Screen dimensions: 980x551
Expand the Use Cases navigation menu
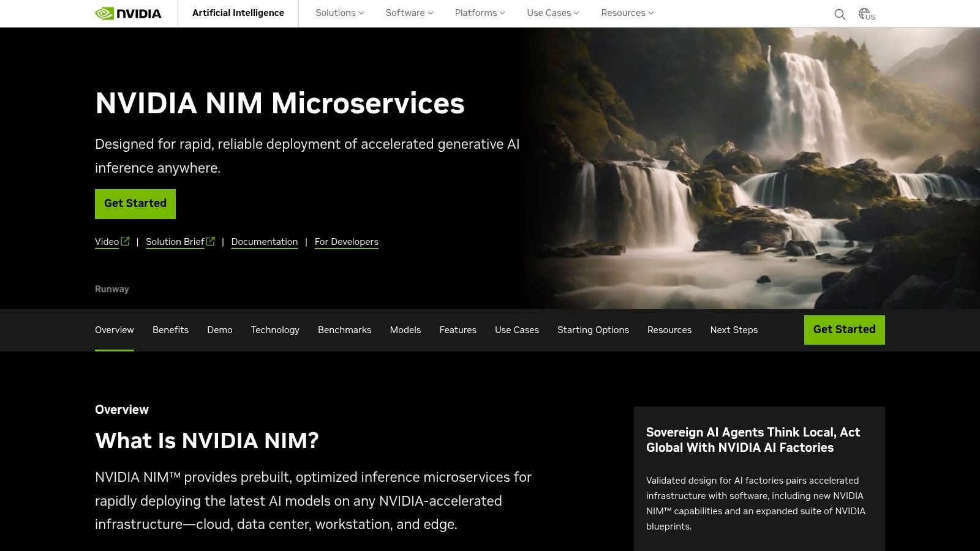click(552, 13)
